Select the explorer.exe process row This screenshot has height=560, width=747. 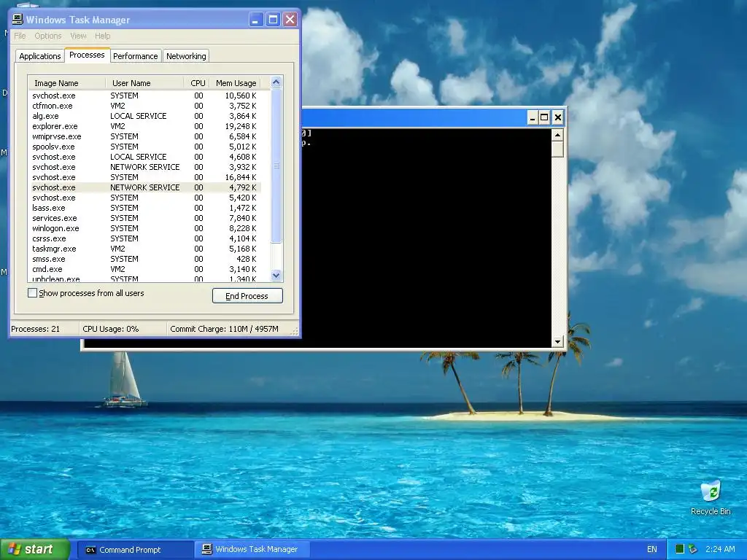(145, 126)
